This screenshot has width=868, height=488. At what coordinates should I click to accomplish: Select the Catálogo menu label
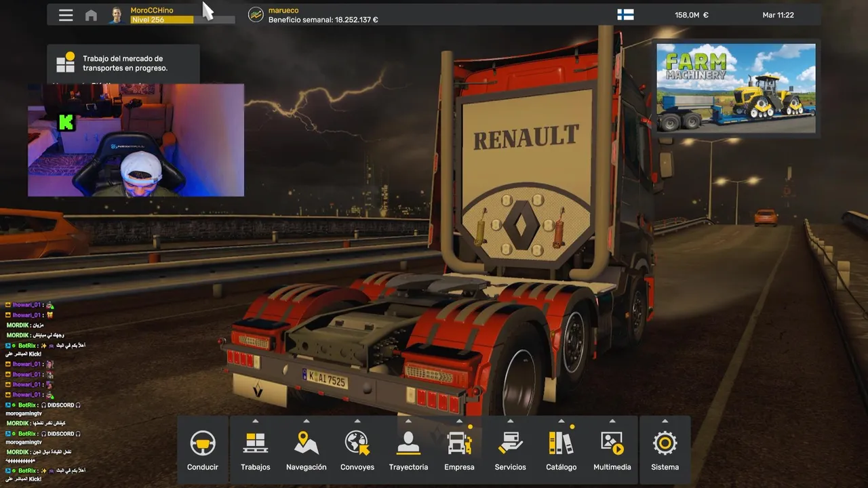point(561,467)
